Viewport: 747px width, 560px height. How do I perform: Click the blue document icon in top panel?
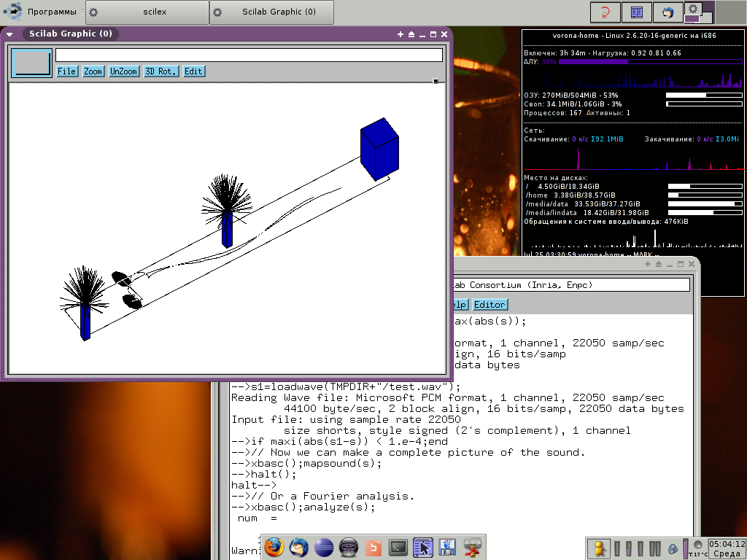(x=636, y=12)
